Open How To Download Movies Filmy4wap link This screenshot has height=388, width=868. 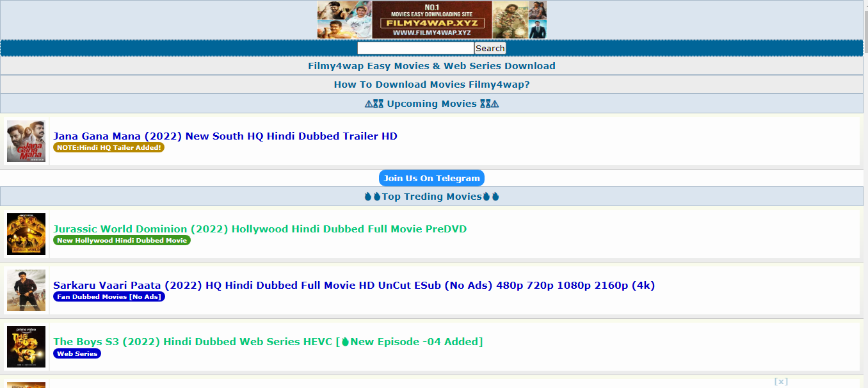click(431, 85)
